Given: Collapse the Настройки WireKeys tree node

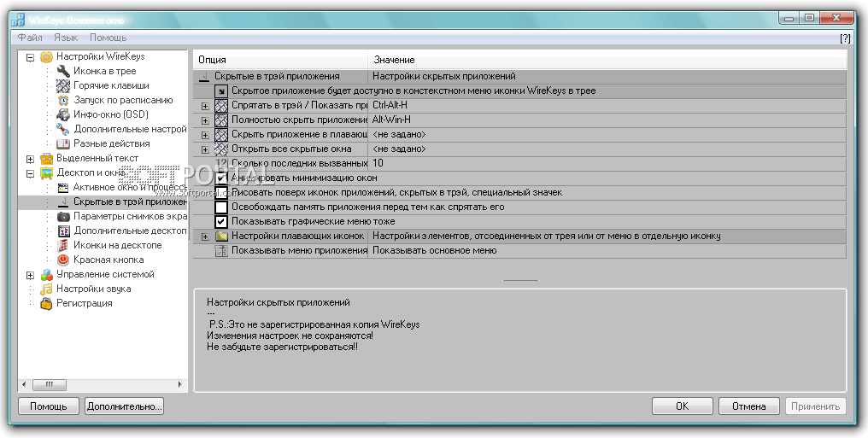Looking at the screenshot, I should coord(31,57).
